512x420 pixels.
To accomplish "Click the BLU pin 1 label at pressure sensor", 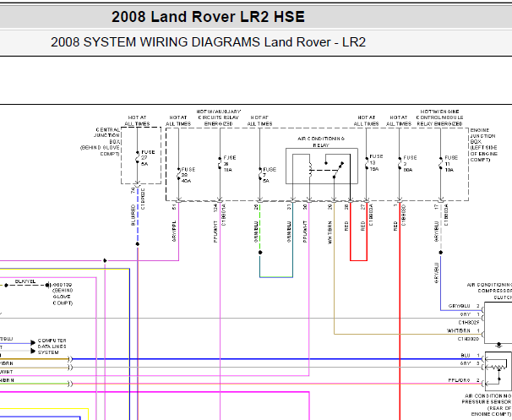I will click(471, 355).
